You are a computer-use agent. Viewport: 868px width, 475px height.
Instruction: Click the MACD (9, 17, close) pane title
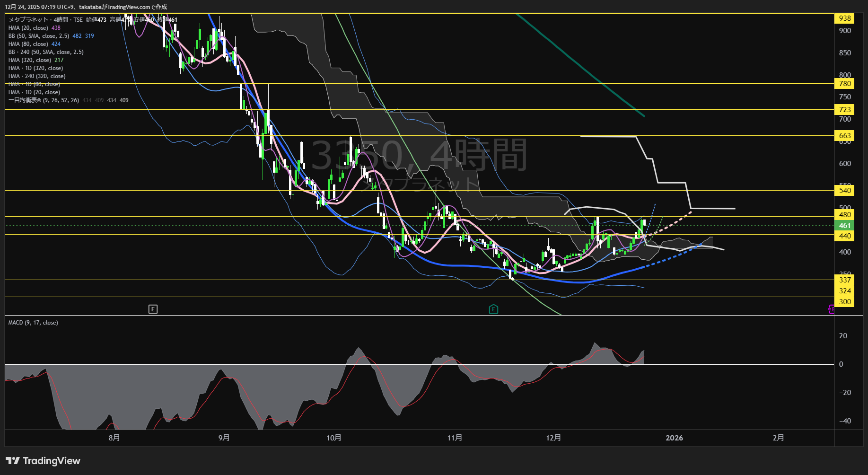click(x=33, y=323)
